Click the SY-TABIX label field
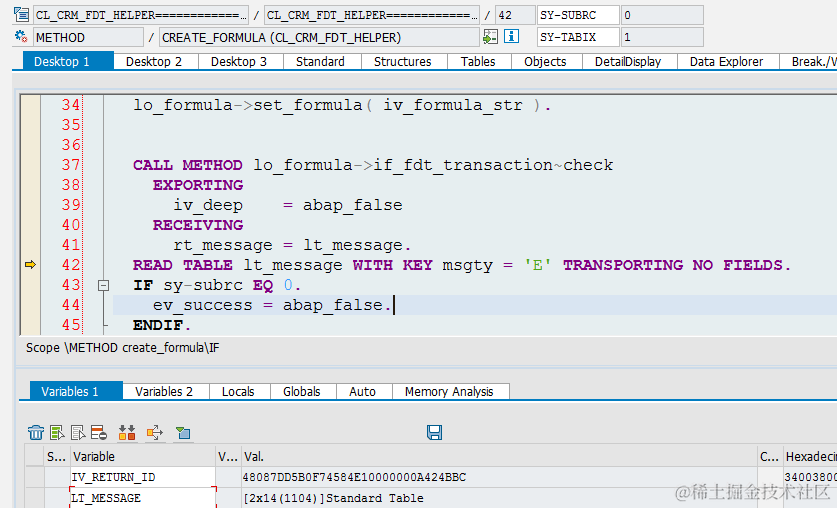The width and height of the screenshot is (837, 508). click(x=578, y=37)
